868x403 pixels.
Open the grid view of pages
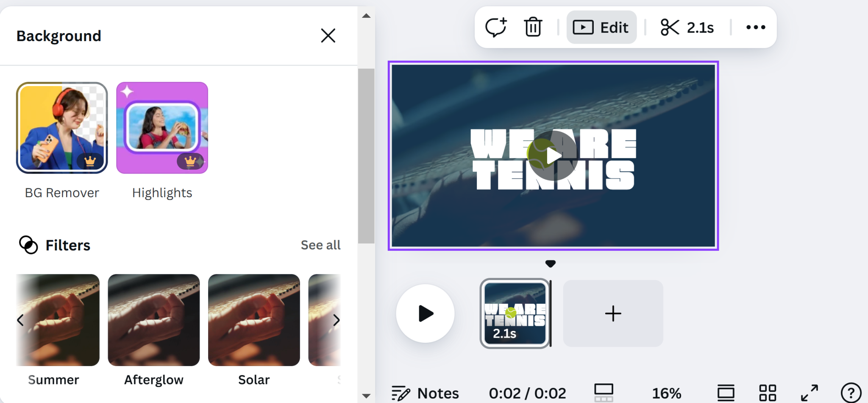click(768, 392)
